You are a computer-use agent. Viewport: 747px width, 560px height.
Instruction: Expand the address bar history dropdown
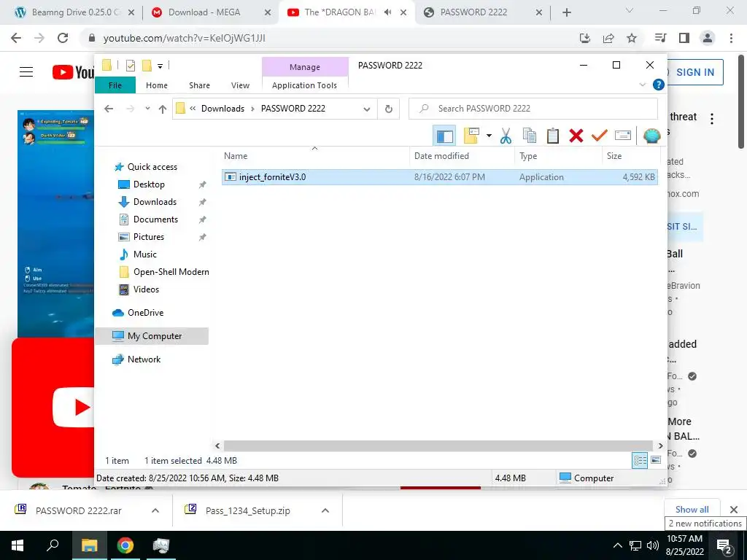coord(367,109)
